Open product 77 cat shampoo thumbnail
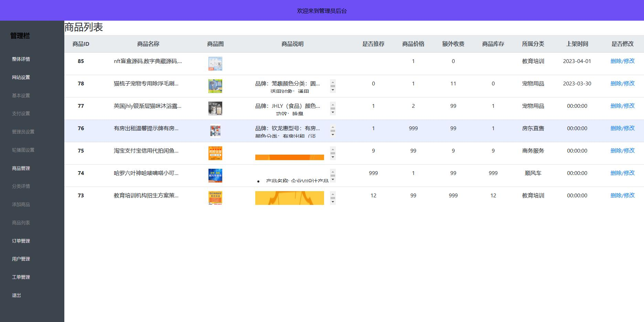Viewport: 644px width, 322px height. 215,108
